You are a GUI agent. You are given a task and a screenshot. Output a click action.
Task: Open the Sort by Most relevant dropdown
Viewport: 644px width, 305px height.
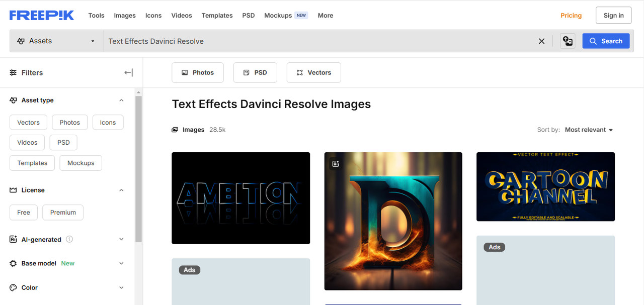pyautogui.click(x=589, y=130)
